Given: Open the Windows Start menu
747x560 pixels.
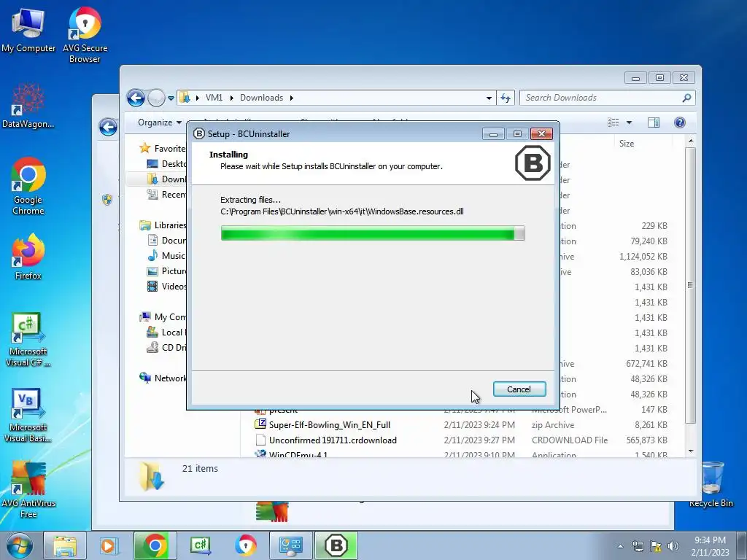Looking at the screenshot, I should (20, 545).
